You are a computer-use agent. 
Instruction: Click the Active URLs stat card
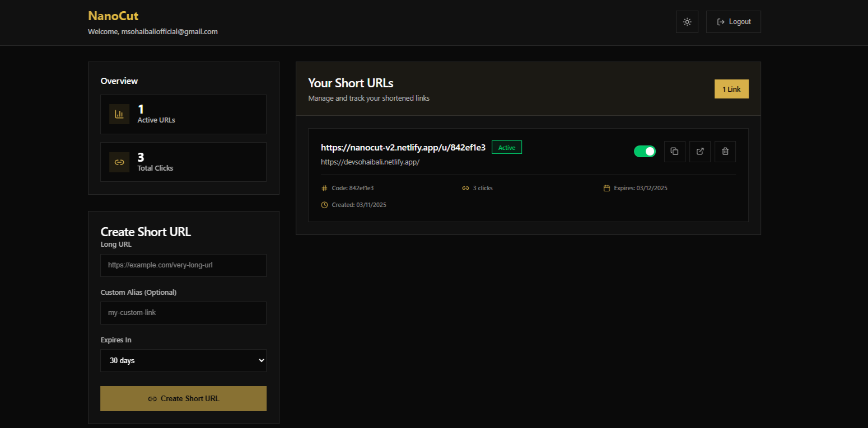[x=183, y=114]
